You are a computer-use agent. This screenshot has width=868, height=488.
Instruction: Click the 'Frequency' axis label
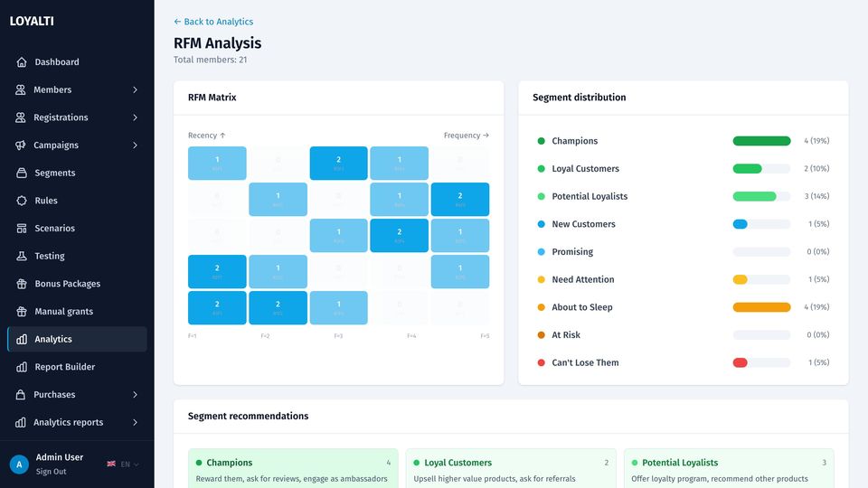pos(467,135)
